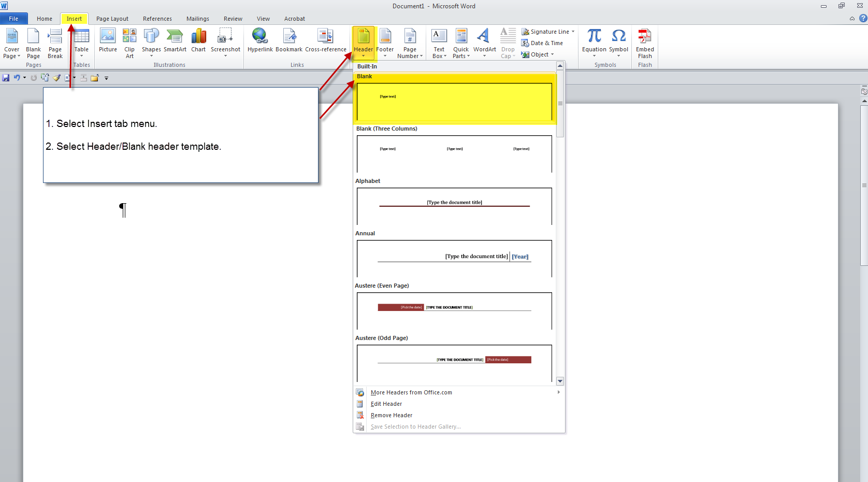The image size is (868, 482).
Task: Open the File tab
Action: (x=13, y=19)
